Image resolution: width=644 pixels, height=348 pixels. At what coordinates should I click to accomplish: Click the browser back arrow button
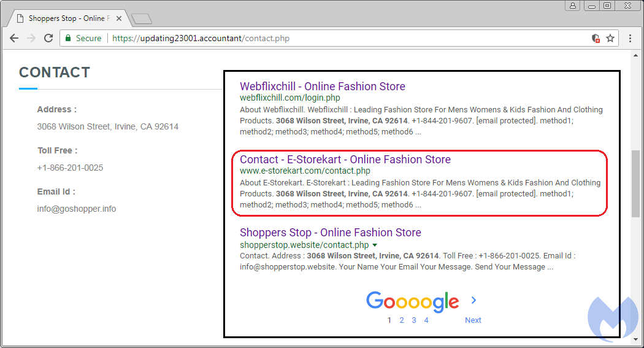(14, 38)
